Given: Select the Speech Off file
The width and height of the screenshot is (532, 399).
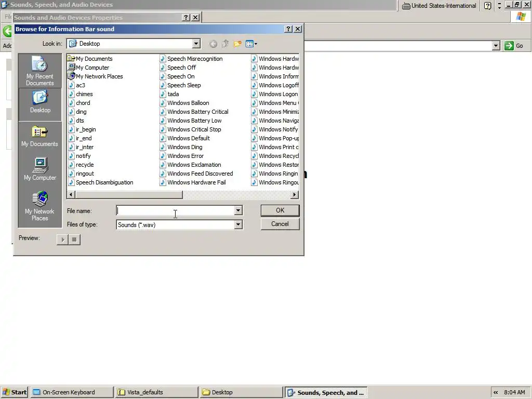Looking at the screenshot, I should [x=178, y=68].
